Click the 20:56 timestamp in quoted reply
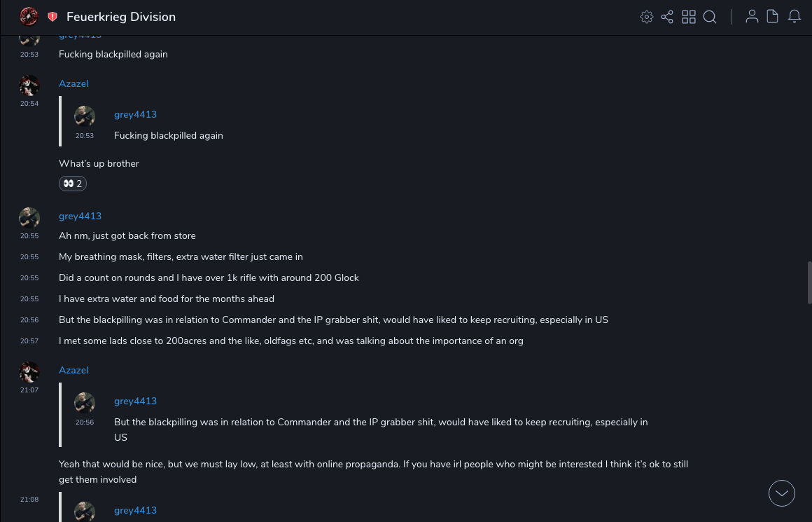The height and width of the screenshot is (522, 812). pyautogui.click(x=85, y=423)
